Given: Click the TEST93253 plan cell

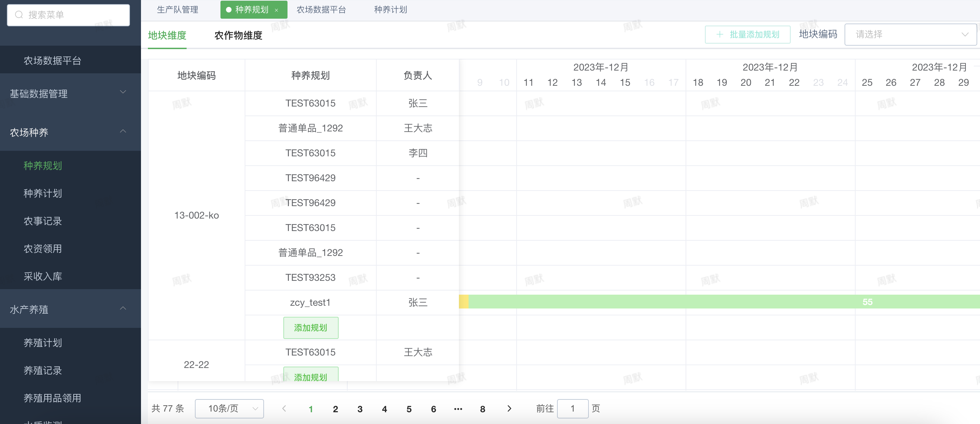Looking at the screenshot, I should 310,277.
